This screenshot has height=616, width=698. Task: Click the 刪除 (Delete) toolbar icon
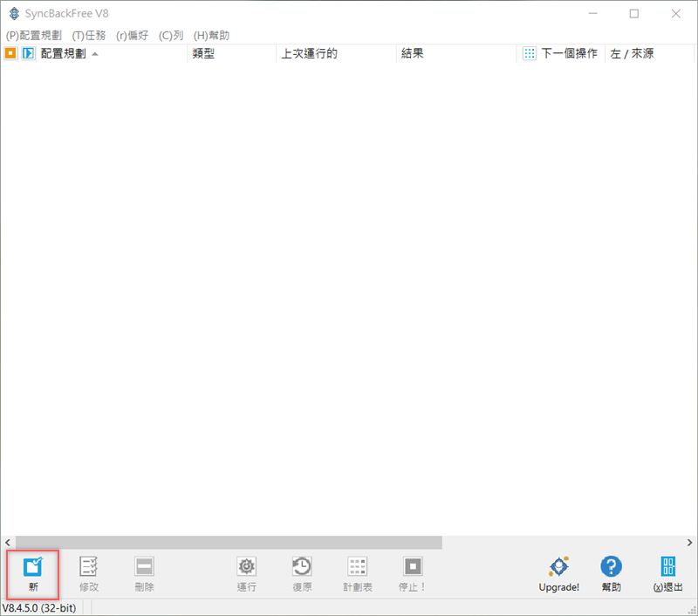click(144, 566)
